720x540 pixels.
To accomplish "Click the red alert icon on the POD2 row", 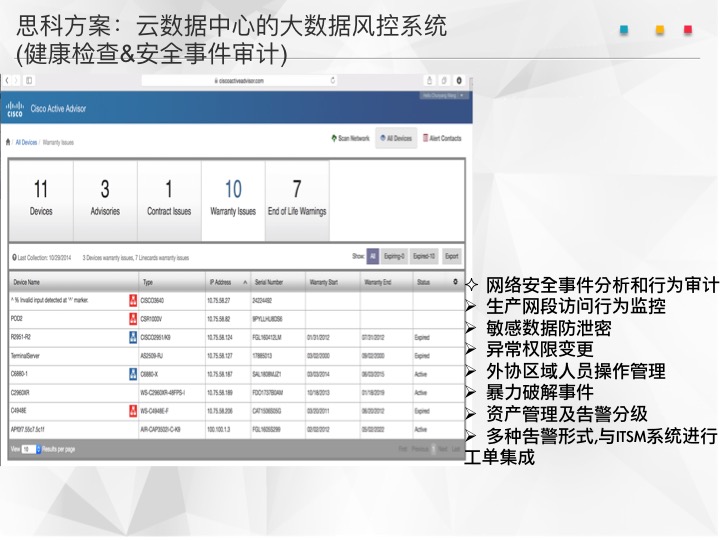I will [x=133, y=319].
